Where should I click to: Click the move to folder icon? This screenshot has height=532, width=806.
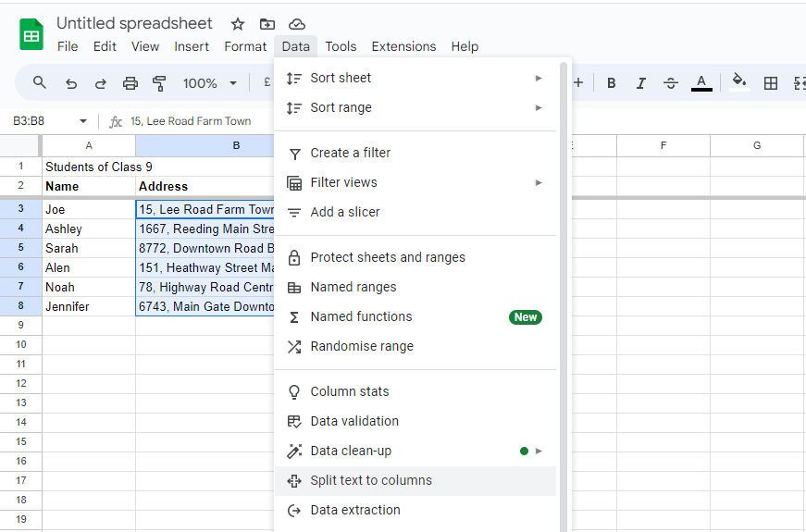[267, 24]
